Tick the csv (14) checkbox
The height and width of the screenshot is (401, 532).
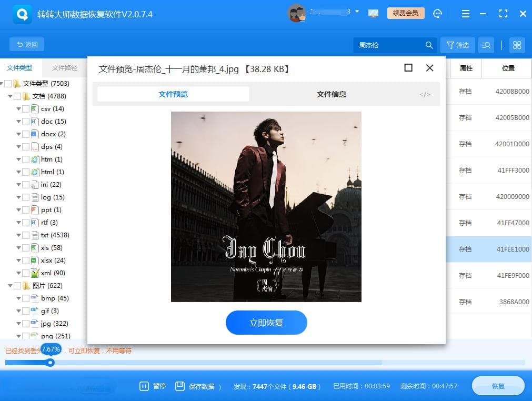point(26,109)
